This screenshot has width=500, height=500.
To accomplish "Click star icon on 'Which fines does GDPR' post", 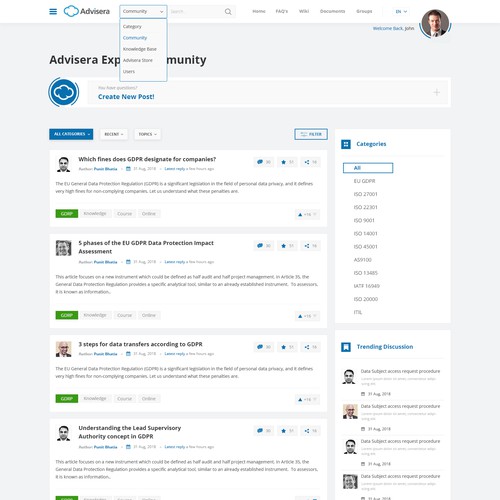I will (x=283, y=162).
